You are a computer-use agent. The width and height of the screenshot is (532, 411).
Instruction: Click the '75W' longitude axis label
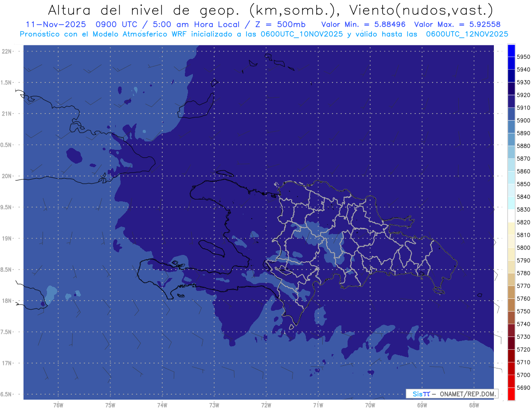(110, 405)
